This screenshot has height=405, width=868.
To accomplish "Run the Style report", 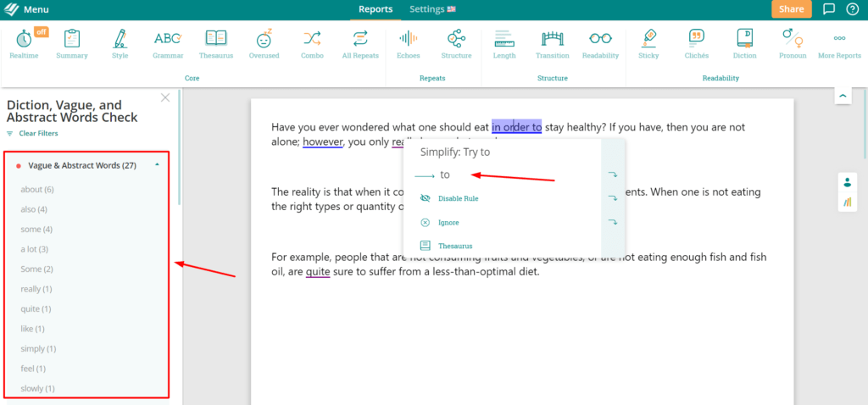I will click(120, 43).
